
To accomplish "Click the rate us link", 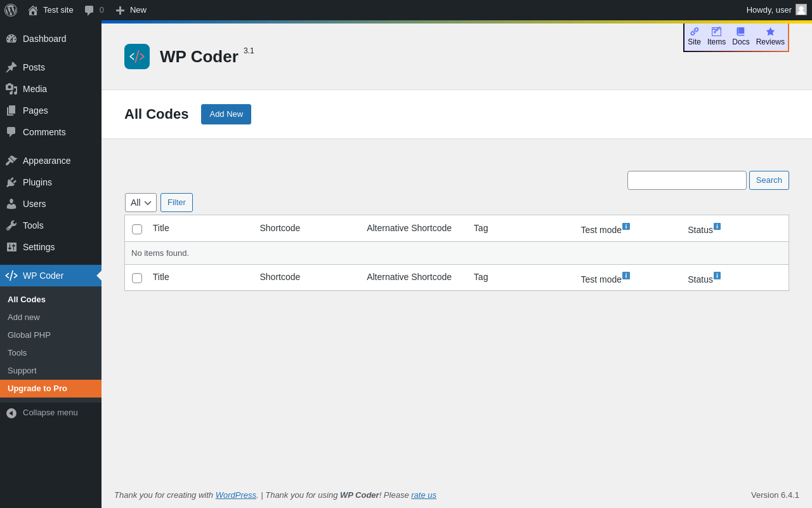I will [x=424, y=495].
